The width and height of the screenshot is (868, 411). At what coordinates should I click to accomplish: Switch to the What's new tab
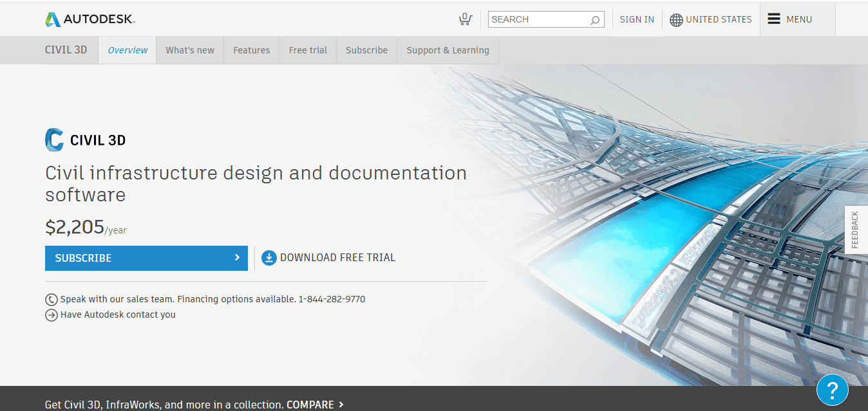pyautogui.click(x=190, y=50)
